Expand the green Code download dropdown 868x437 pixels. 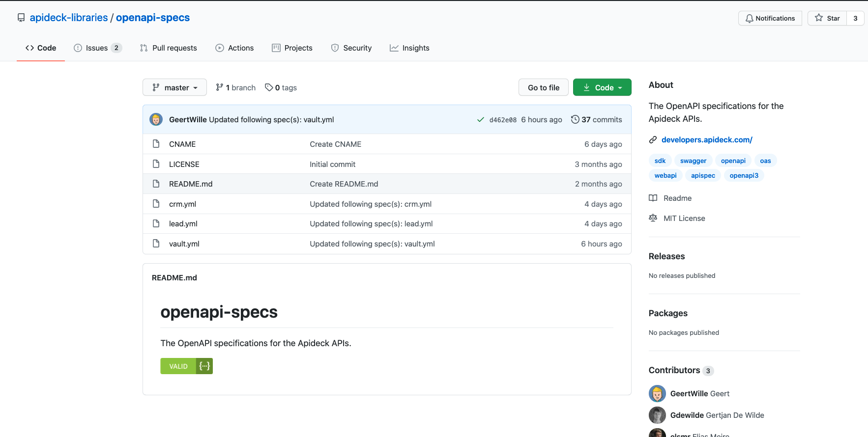(x=602, y=87)
